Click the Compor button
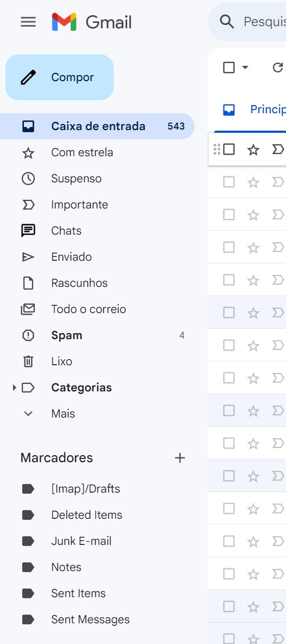 (x=59, y=77)
